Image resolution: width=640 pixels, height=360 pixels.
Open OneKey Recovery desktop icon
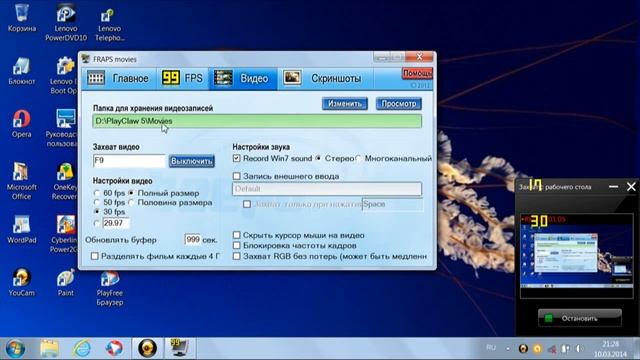[64, 181]
